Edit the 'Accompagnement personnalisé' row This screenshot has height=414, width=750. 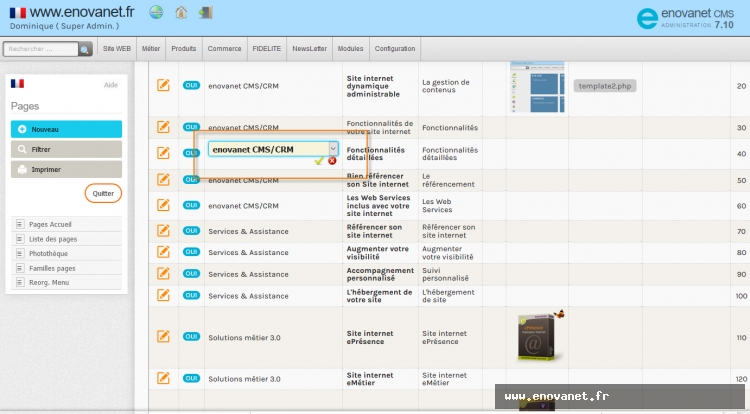163,273
